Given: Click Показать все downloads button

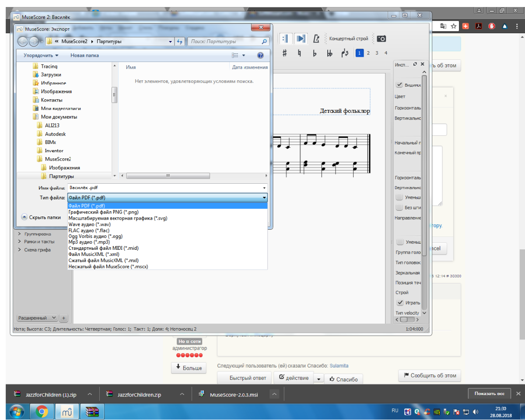Looking at the screenshot, I should (x=489, y=394).
